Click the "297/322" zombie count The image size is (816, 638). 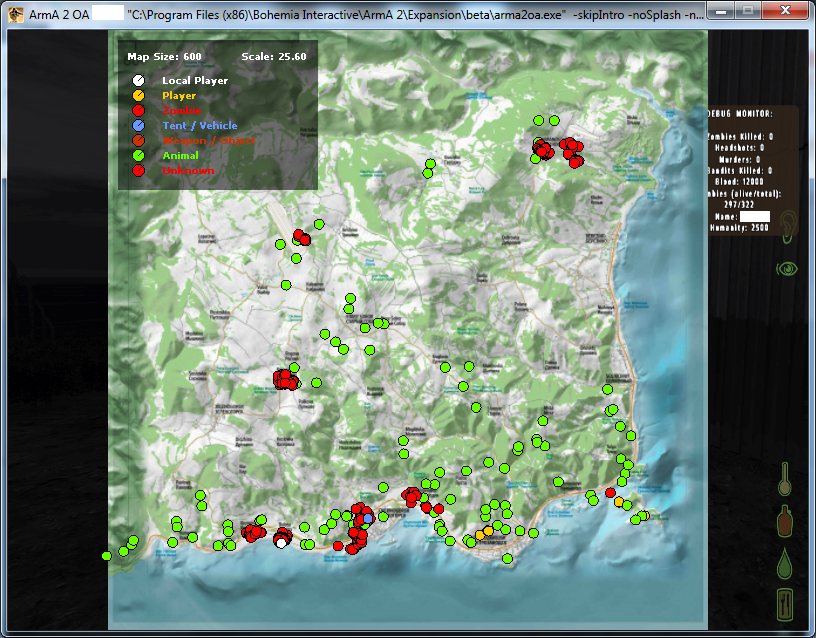739,205
